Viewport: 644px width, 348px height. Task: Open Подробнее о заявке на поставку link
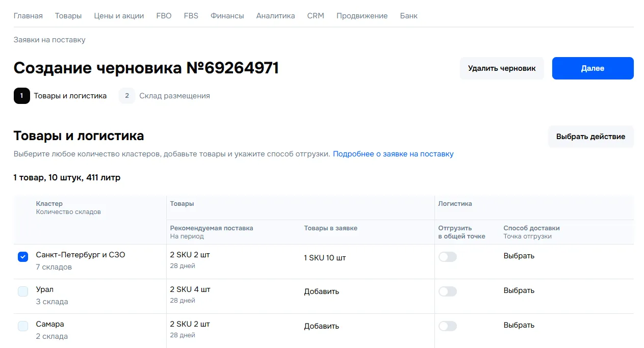[x=393, y=154]
